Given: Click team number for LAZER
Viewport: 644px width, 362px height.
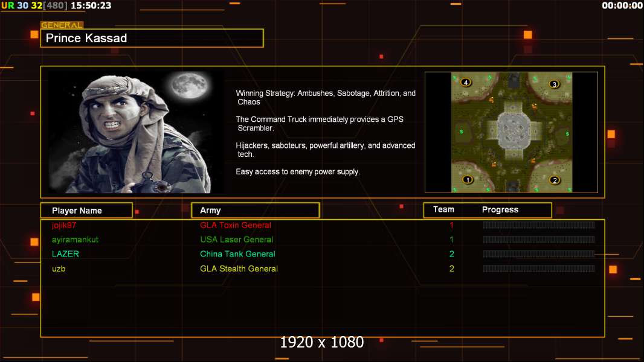Looking at the screenshot, I should click(451, 254).
